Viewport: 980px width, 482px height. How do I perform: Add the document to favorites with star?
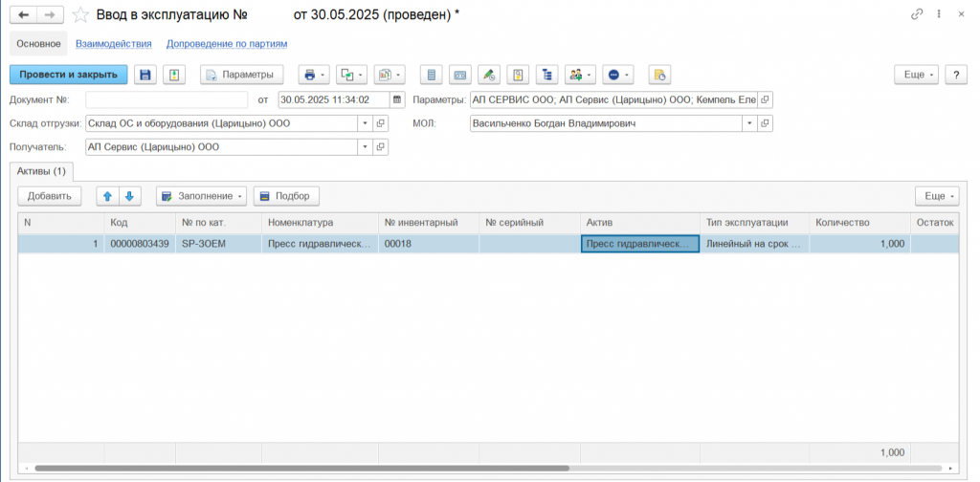pyautogui.click(x=82, y=14)
